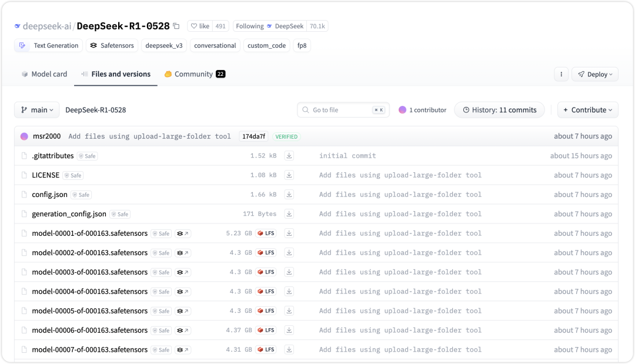Download the .gitattributes file
The height and width of the screenshot is (364, 635).
(x=289, y=155)
